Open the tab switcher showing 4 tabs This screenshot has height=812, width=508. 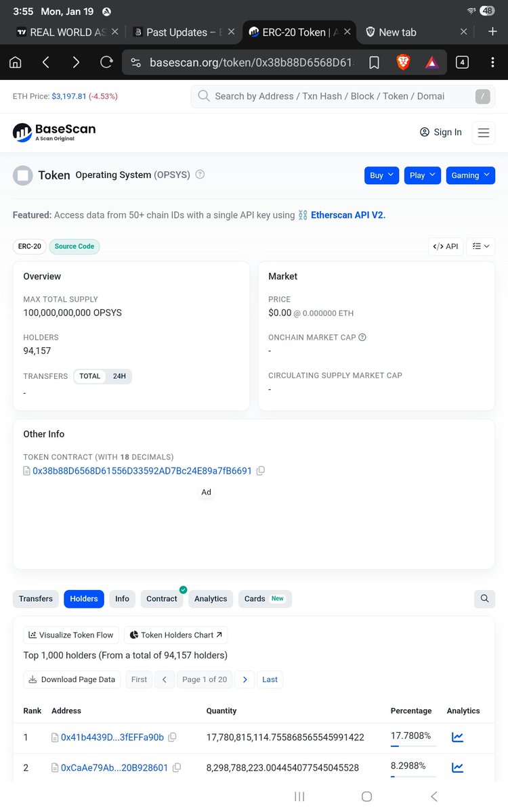[462, 62]
